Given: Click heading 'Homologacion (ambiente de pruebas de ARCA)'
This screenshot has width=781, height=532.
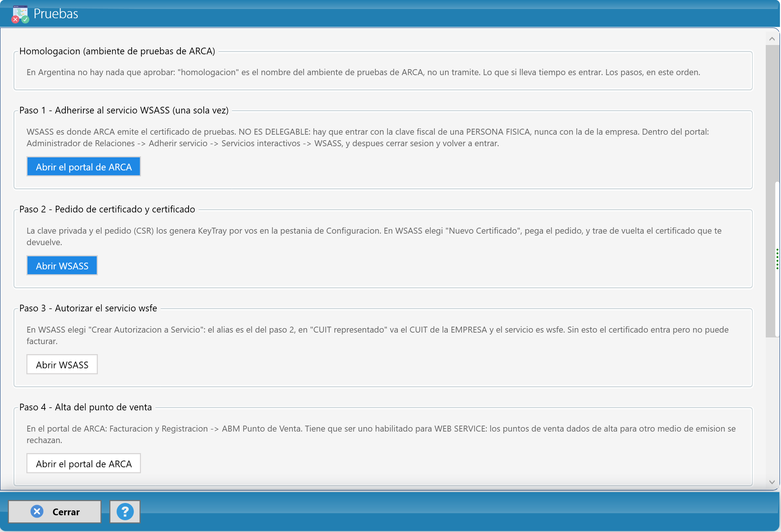Looking at the screenshot, I should [x=117, y=51].
